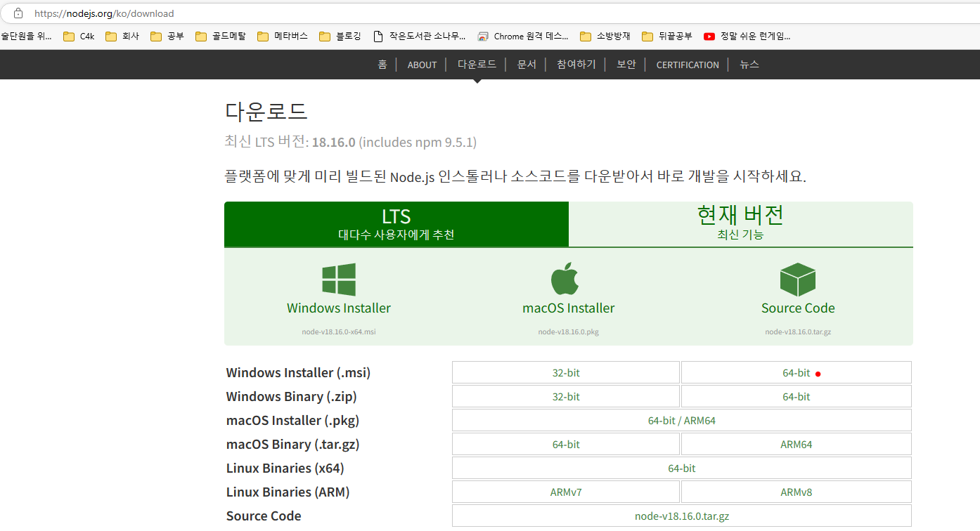Viewport: 980px width, 531px height.
Task: Download Linux Binaries ARMv7
Action: [566, 492]
